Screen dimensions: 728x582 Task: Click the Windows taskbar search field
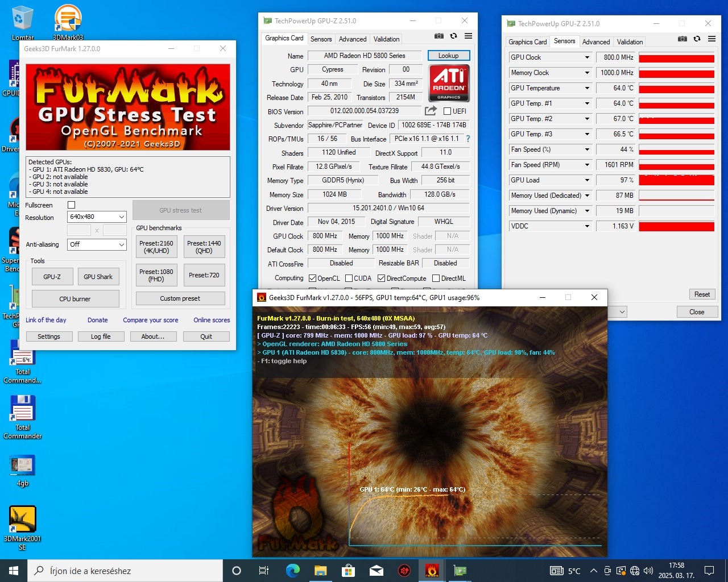click(x=125, y=571)
